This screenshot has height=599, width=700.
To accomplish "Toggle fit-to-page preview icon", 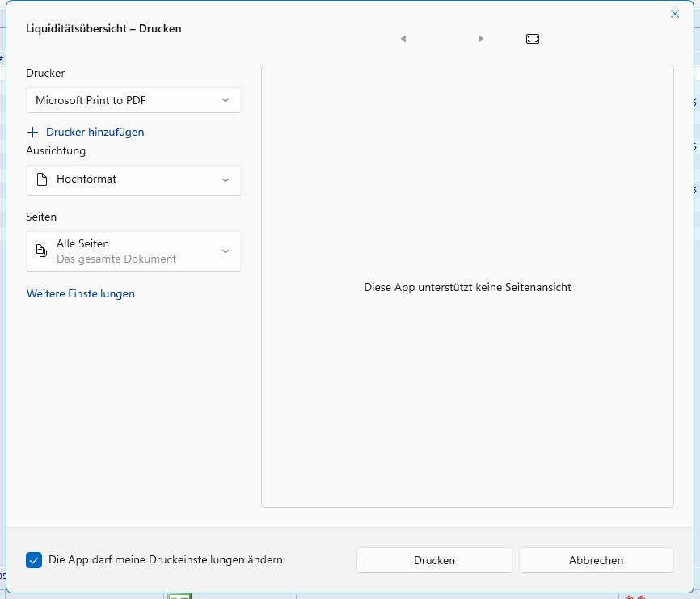I will pos(533,39).
